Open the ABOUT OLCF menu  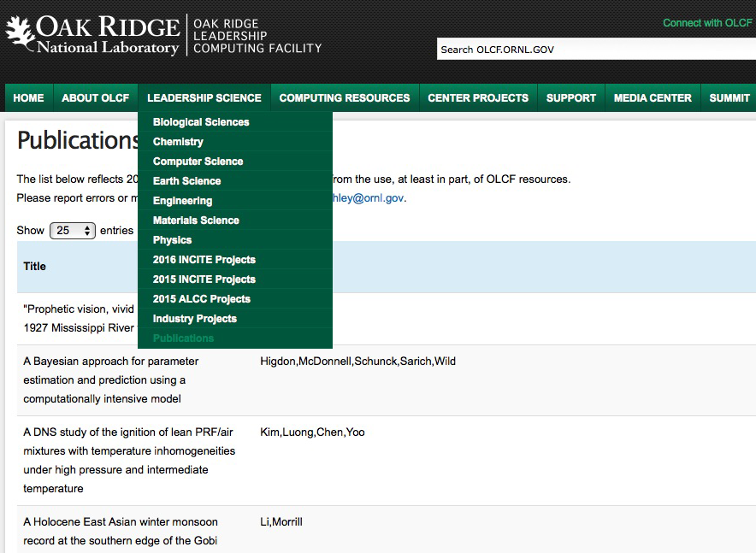[95, 98]
